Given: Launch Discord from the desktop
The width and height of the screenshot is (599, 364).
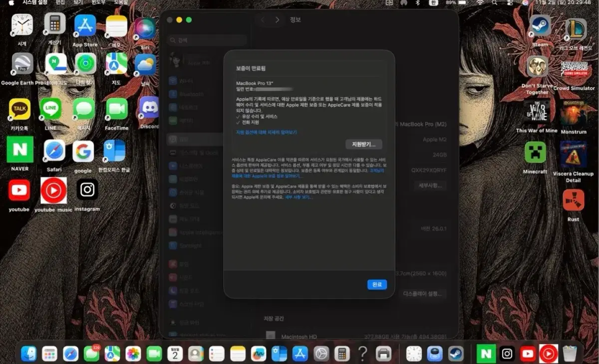Looking at the screenshot, I should [149, 108].
